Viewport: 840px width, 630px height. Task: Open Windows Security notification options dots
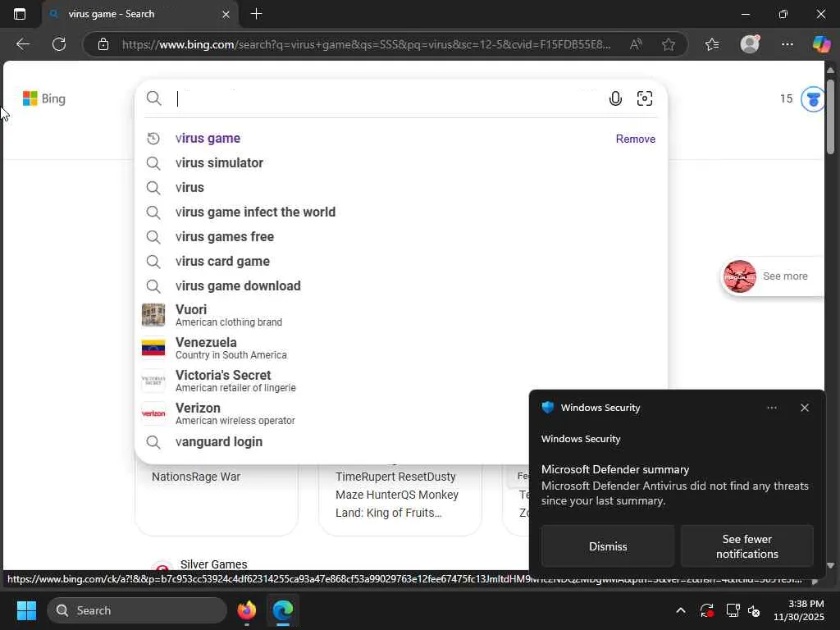[771, 409]
